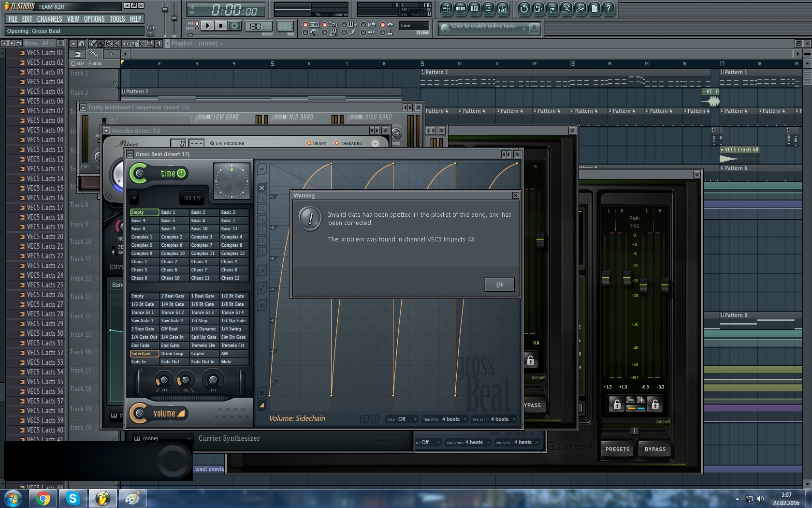Click the Playback speaker tool in Playlist

coord(159,44)
